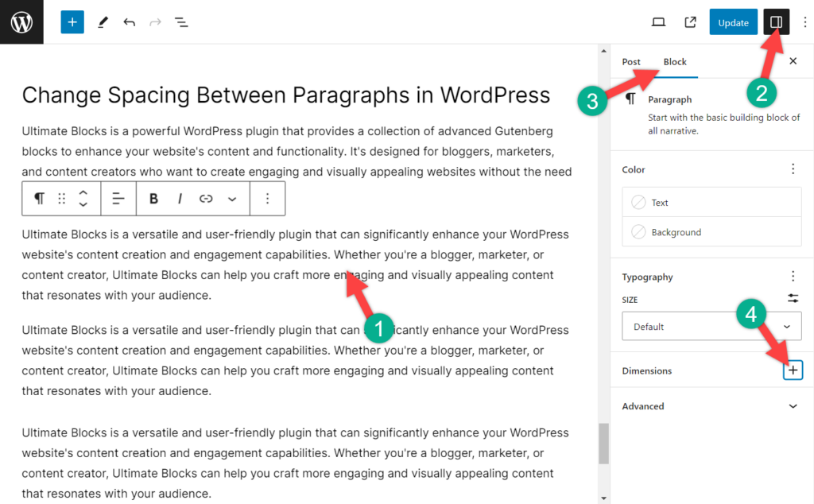Viewport: 814px width, 504px height.
Task: Open the More rich text controls dropdown
Action: click(232, 199)
